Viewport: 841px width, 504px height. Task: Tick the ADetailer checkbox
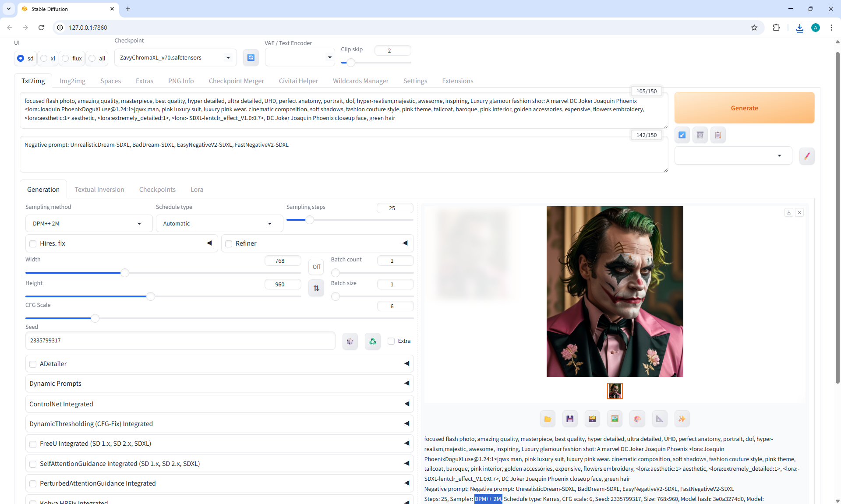tap(33, 364)
